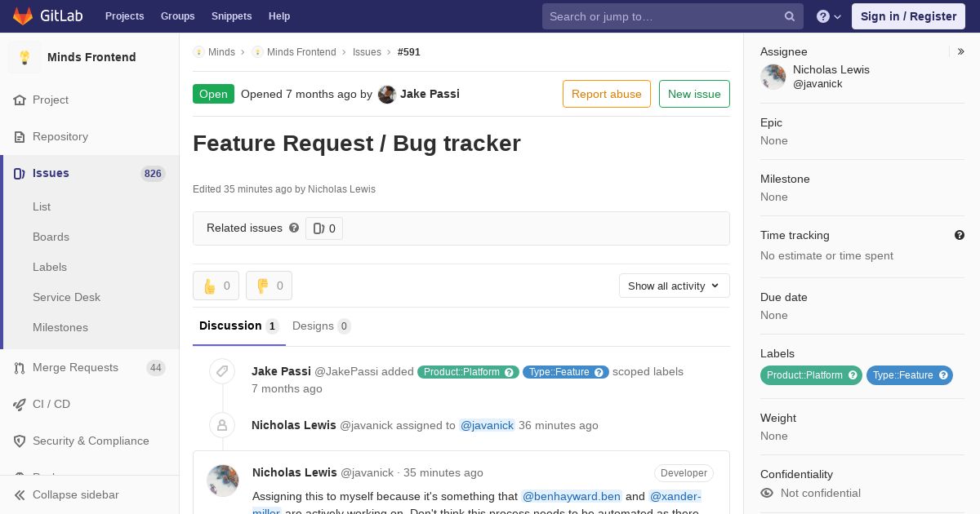This screenshot has width=980, height=514.
Task: Open Service Desk in the sidebar
Action: click(66, 297)
